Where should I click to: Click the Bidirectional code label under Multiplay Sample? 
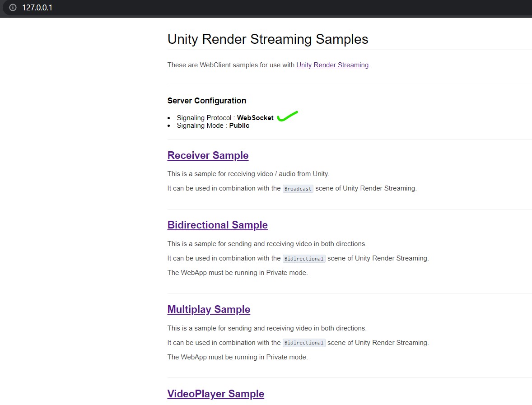click(x=304, y=343)
